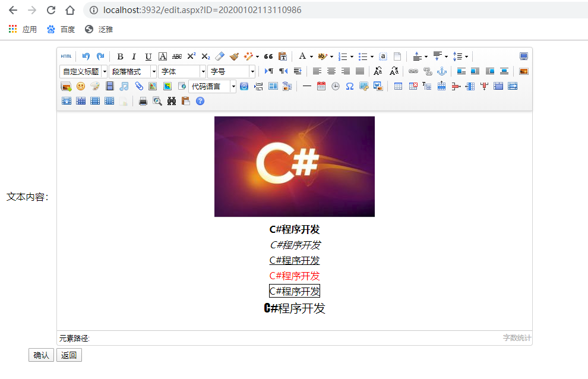Apply the text highlight color
This screenshot has width=588, height=379.
pos(322,56)
